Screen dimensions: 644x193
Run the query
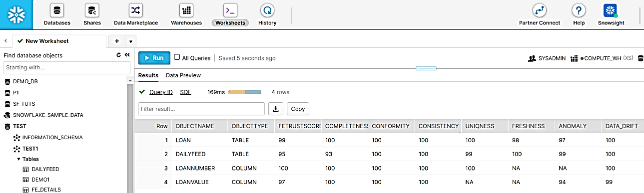(154, 58)
